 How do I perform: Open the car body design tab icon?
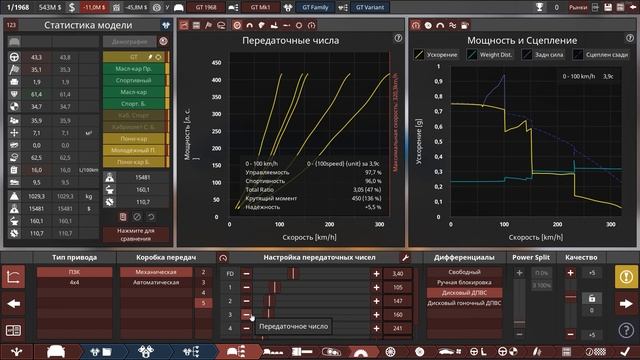pyautogui.click(x=56, y=351)
